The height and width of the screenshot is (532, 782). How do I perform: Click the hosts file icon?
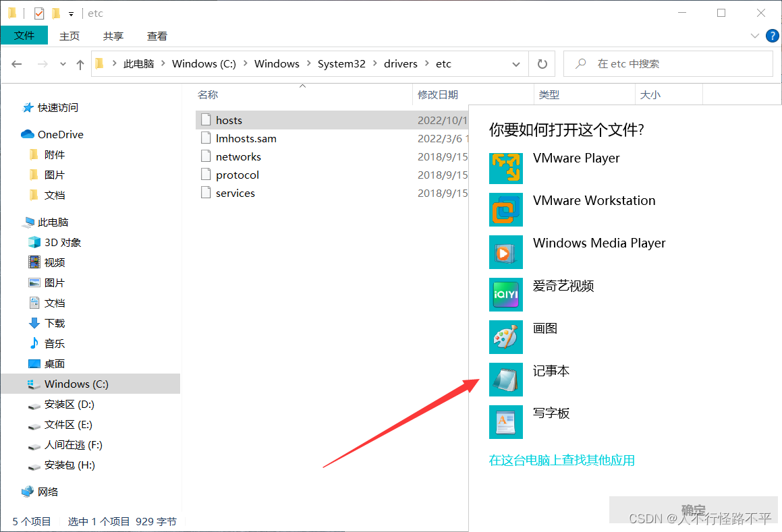click(x=206, y=119)
